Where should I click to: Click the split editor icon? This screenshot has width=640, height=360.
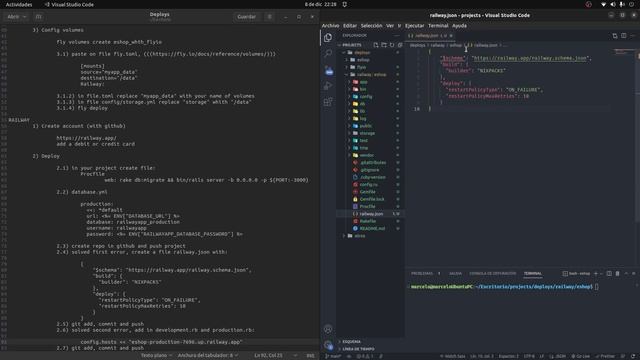[x=624, y=36]
